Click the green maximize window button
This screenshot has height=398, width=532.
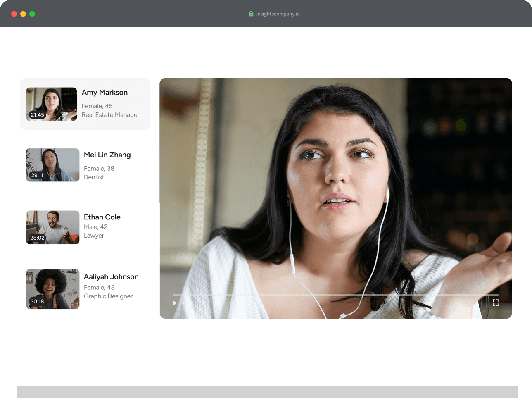click(x=32, y=14)
